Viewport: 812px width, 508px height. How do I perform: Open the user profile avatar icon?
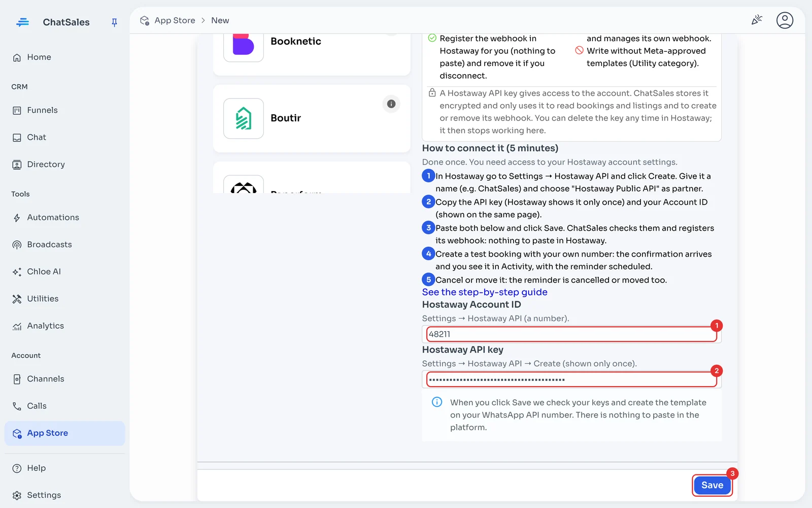pyautogui.click(x=785, y=20)
